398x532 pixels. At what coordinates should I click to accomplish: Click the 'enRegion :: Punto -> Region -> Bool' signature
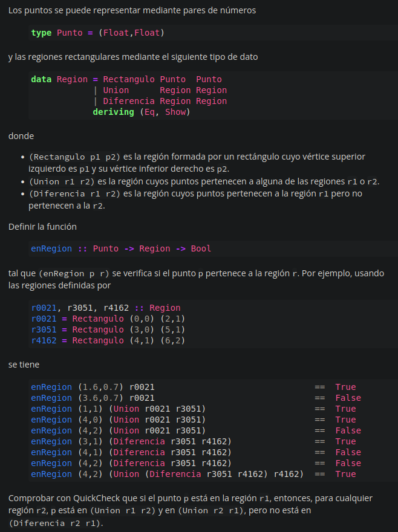click(121, 248)
